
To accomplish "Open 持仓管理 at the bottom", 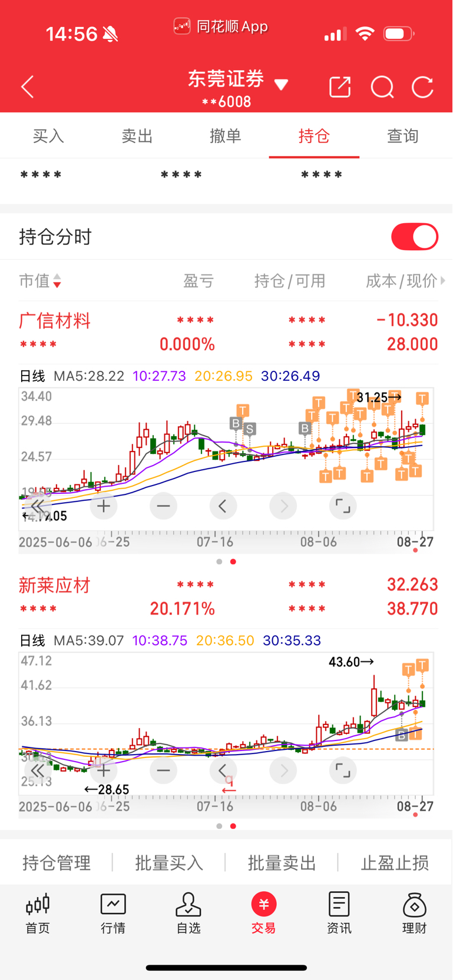I will point(57,863).
